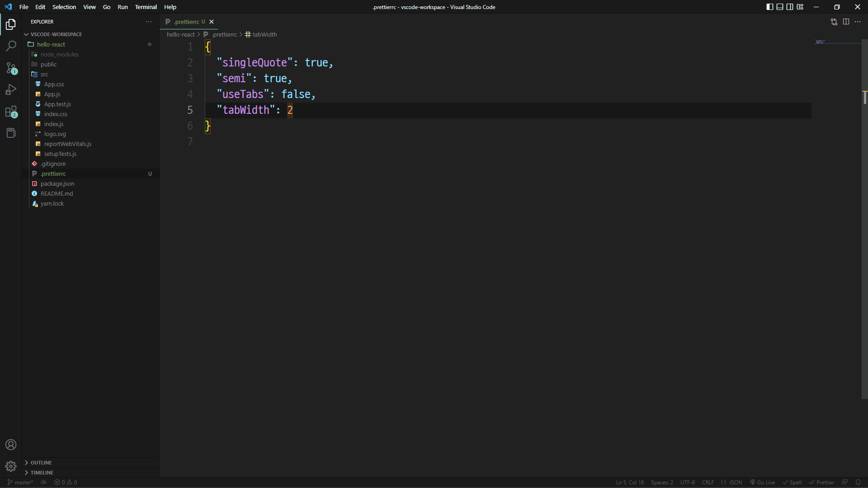The image size is (868, 488).
Task: Click the notifications bell in status bar
Action: coord(858,482)
